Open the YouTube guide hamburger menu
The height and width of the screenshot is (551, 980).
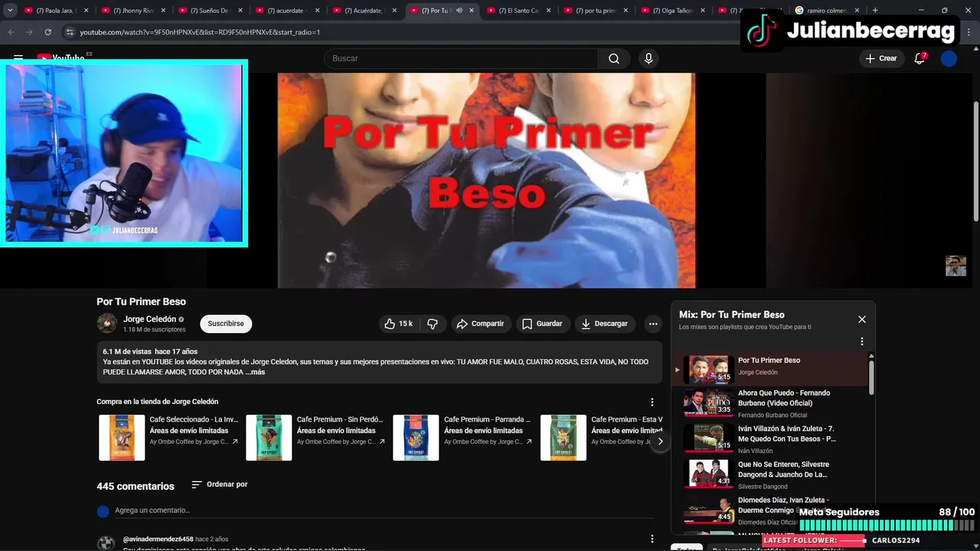point(18,58)
